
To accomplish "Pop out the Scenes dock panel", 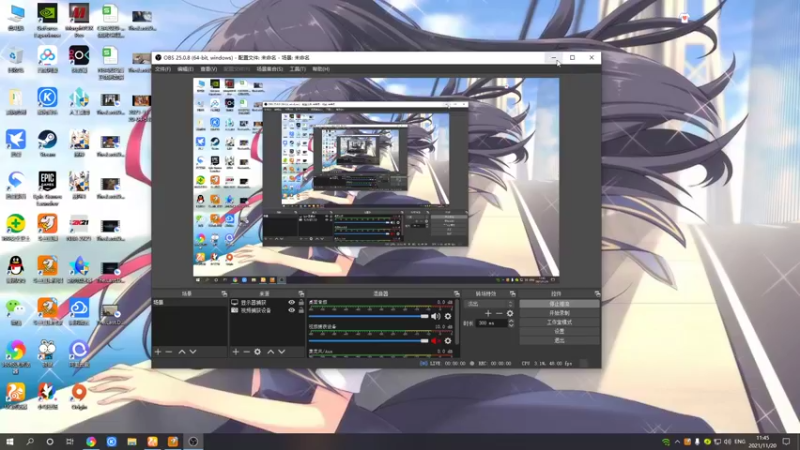I will click(x=224, y=294).
